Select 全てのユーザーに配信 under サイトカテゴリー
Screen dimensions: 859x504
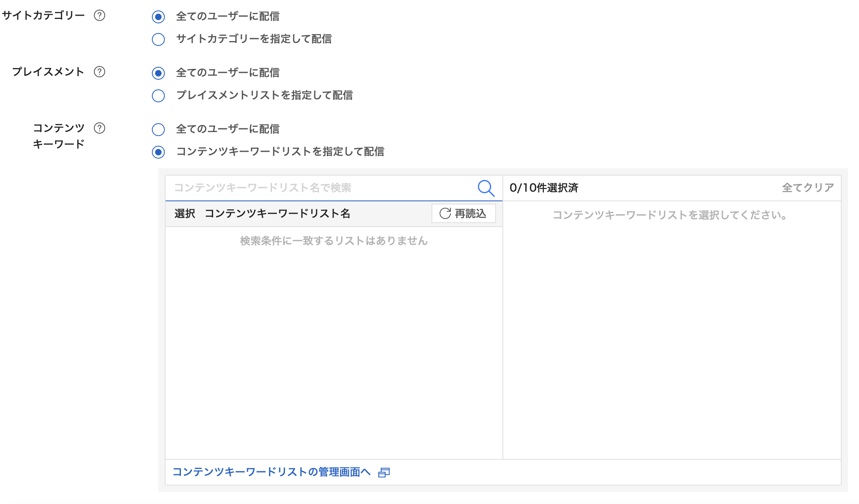coord(158,17)
